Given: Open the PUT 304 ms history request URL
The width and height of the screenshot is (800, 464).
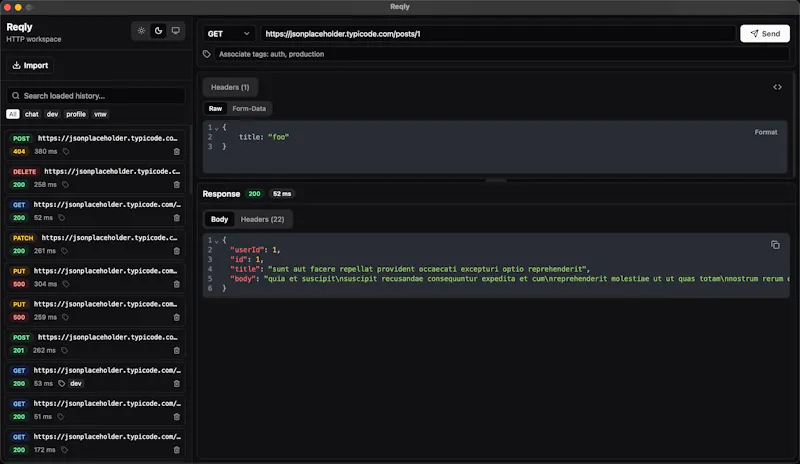Looking at the screenshot, I should [105, 271].
